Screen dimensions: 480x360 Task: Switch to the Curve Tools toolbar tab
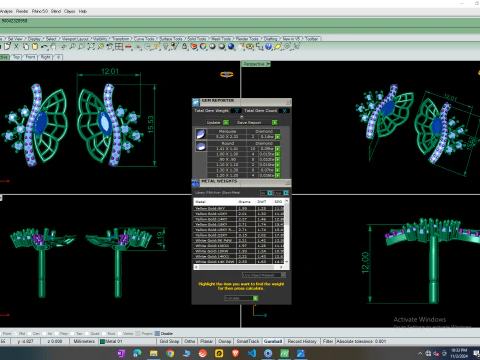pyautogui.click(x=144, y=39)
